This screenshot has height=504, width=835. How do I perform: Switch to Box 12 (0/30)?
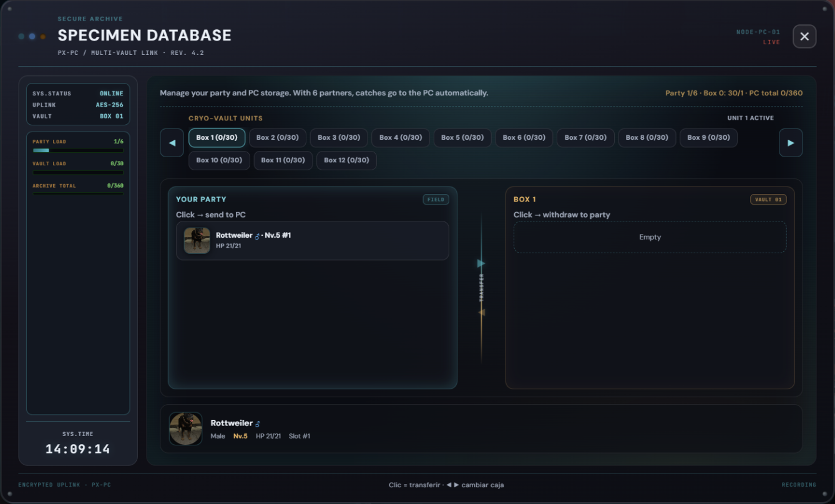point(346,160)
